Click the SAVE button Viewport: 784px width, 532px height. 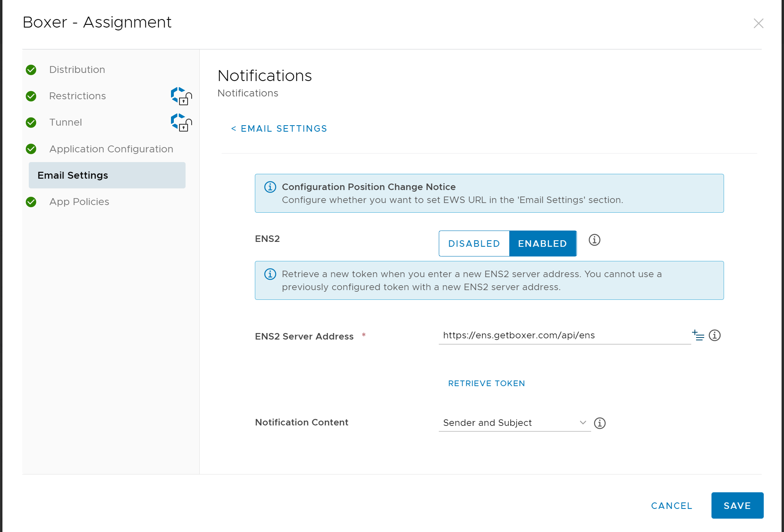click(x=737, y=506)
